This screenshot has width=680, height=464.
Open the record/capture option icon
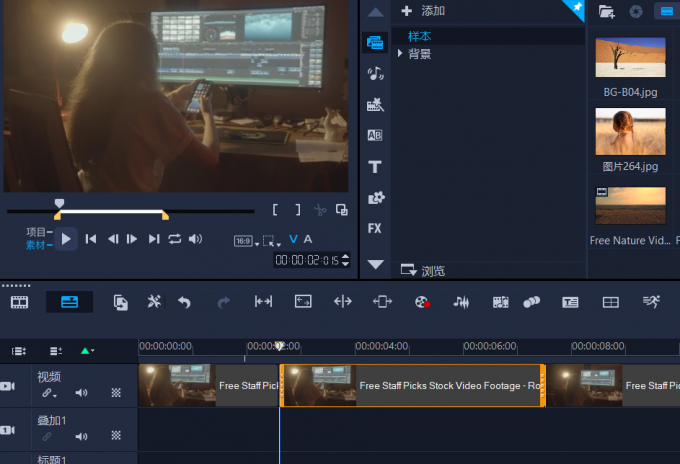click(422, 302)
